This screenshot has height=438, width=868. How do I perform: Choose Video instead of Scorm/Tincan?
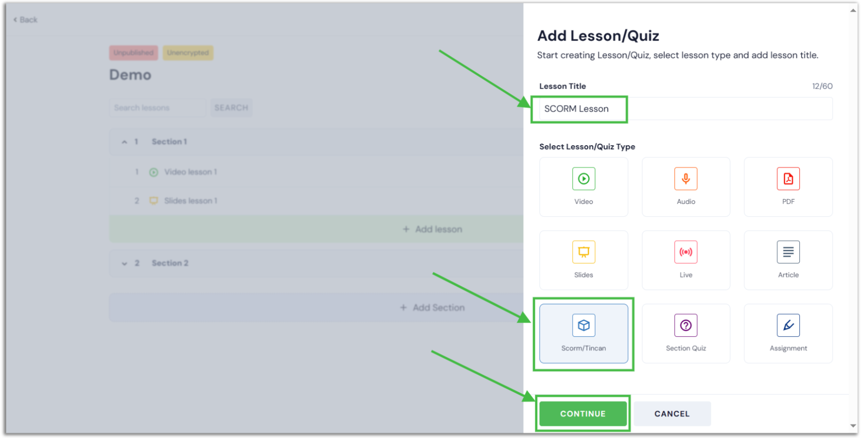(583, 186)
